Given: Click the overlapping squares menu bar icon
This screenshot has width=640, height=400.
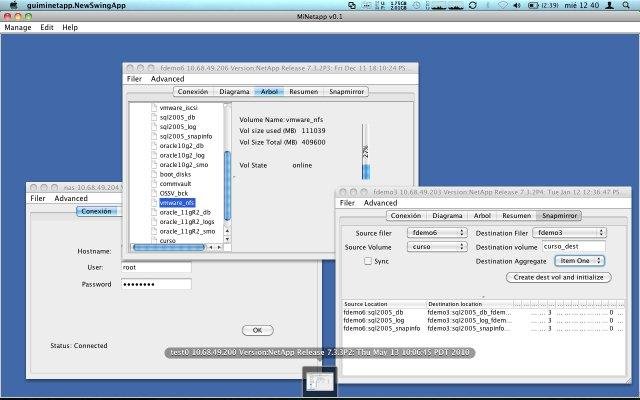Looking at the screenshot, I should 352,5.
